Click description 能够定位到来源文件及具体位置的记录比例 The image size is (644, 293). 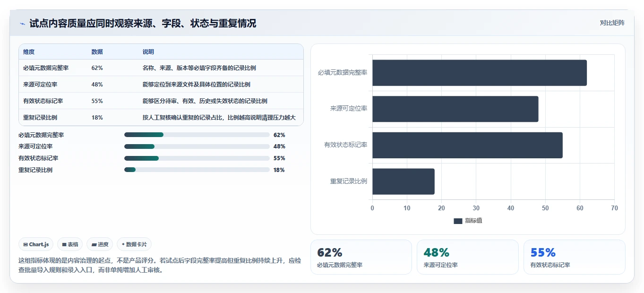click(x=197, y=85)
